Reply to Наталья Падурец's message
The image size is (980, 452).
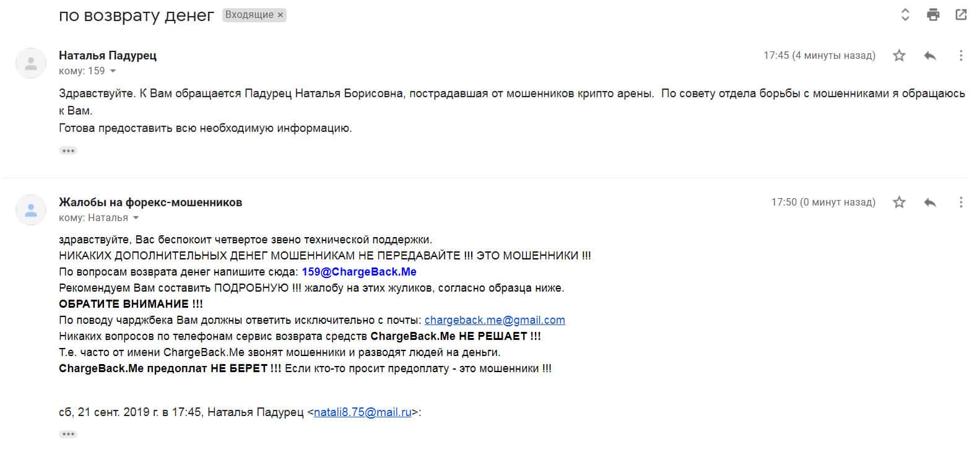tap(930, 56)
